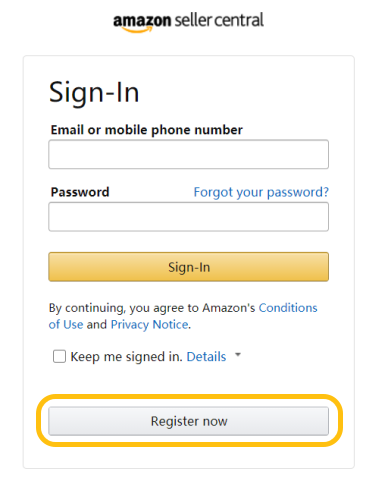Screen dimensions: 392x481
Task: Open the Details link
Action: [206, 357]
